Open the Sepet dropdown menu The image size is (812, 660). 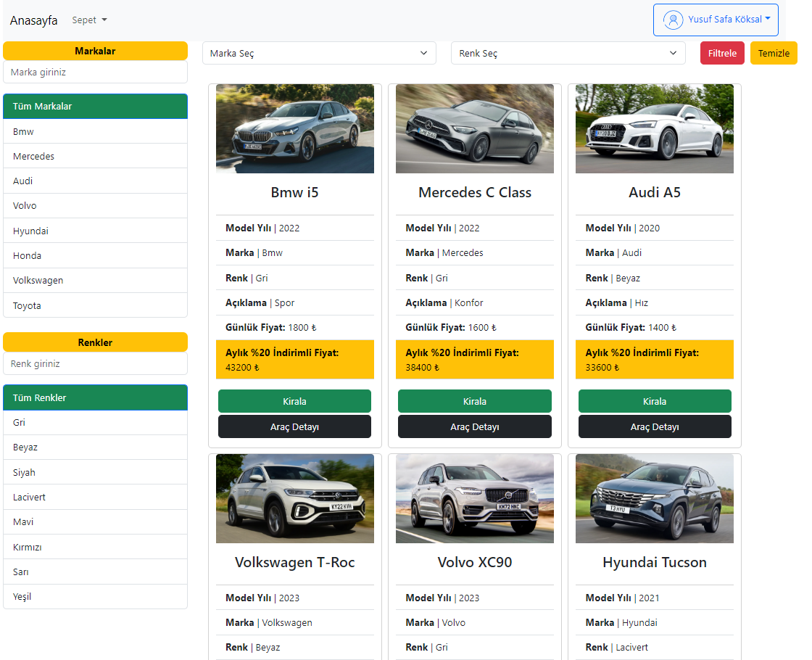[89, 20]
